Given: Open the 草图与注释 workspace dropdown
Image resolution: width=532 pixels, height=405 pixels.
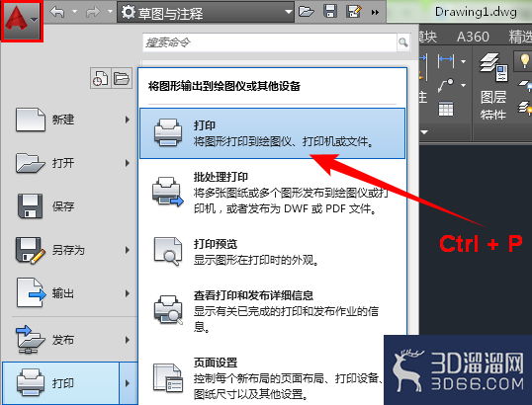Looking at the screenshot, I should (x=206, y=13).
